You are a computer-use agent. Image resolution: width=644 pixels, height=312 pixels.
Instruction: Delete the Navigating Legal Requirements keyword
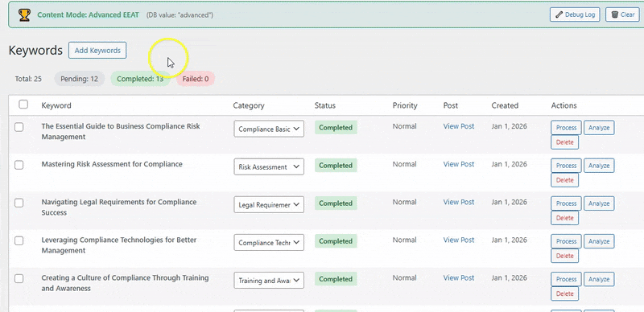pyautogui.click(x=564, y=218)
